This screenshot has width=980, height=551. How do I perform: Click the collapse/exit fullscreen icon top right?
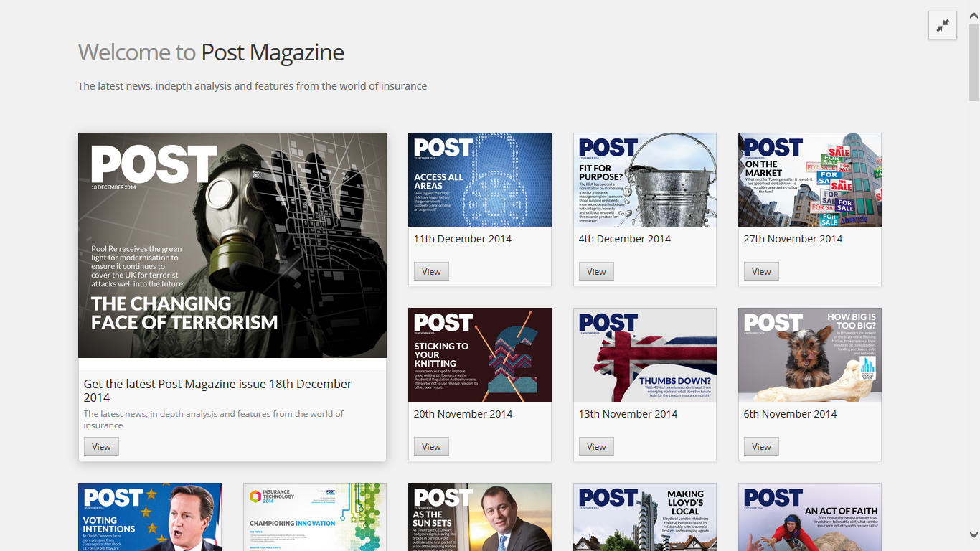942,25
